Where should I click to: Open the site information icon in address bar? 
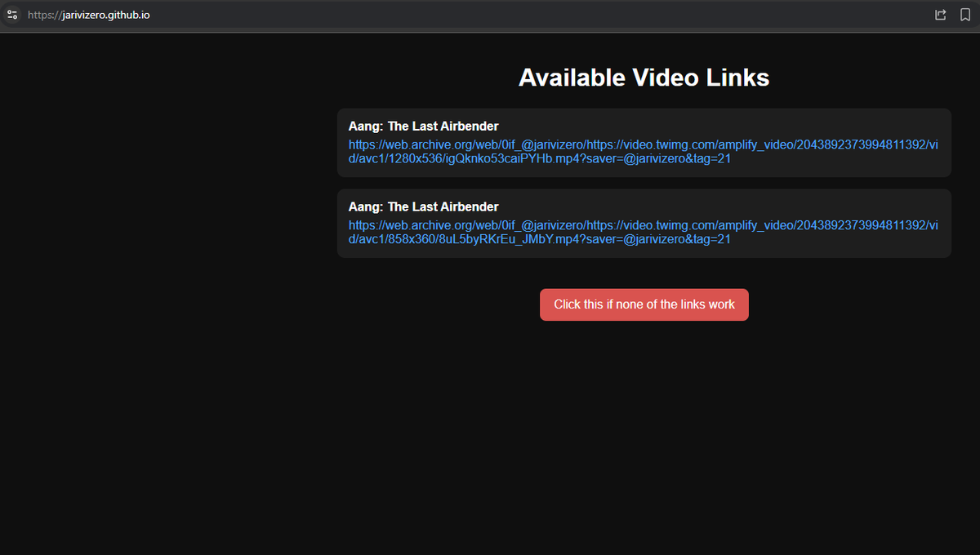point(12,15)
